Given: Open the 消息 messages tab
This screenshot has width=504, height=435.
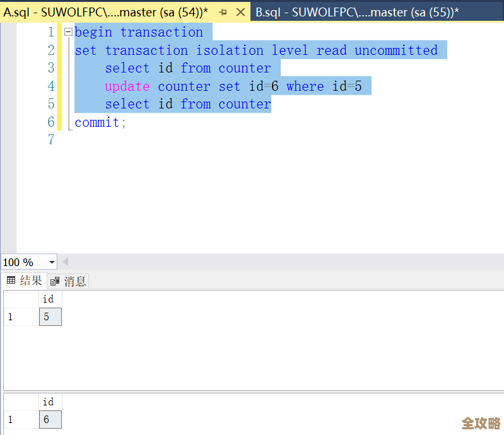Looking at the screenshot, I should click(x=69, y=281).
